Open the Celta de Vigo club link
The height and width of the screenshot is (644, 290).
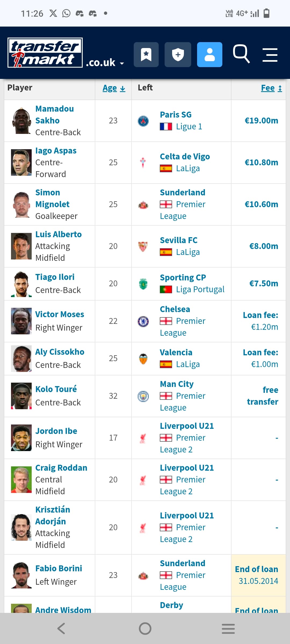pos(185,156)
